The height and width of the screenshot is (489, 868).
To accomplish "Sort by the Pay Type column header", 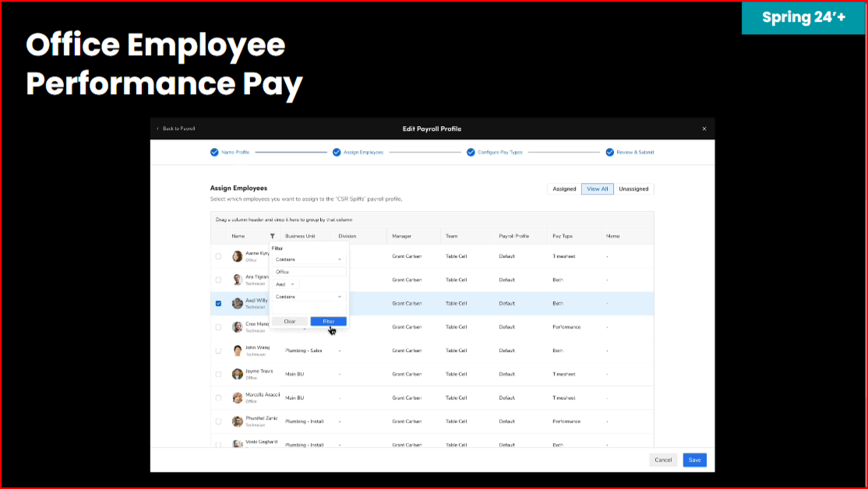I will [x=563, y=236].
